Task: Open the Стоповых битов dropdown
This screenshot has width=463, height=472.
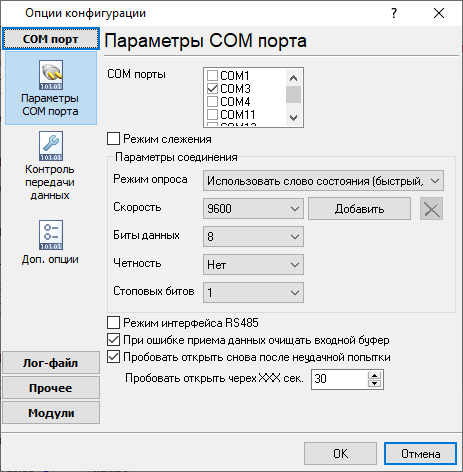Action: (253, 293)
